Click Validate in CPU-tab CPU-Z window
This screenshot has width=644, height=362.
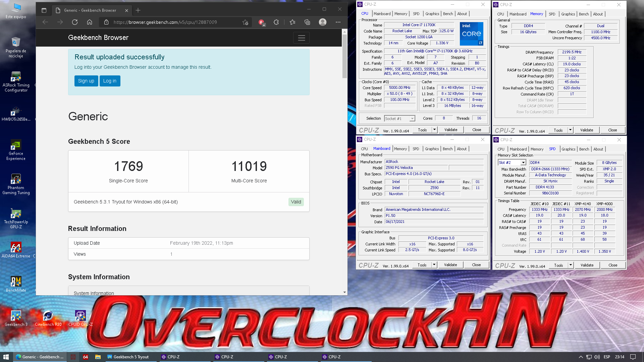click(450, 130)
